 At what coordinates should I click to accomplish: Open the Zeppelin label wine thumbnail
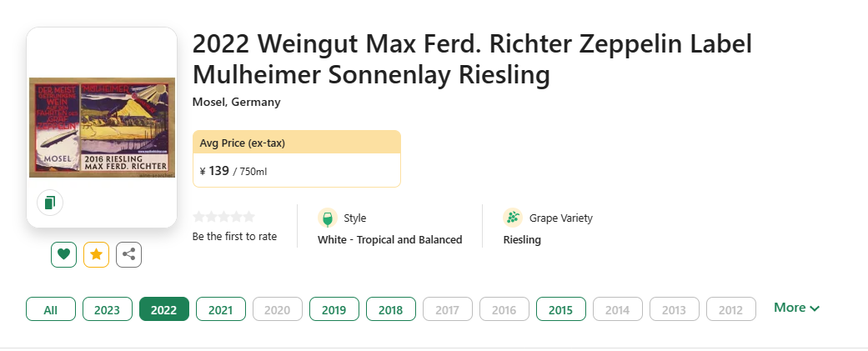click(102, 127)
